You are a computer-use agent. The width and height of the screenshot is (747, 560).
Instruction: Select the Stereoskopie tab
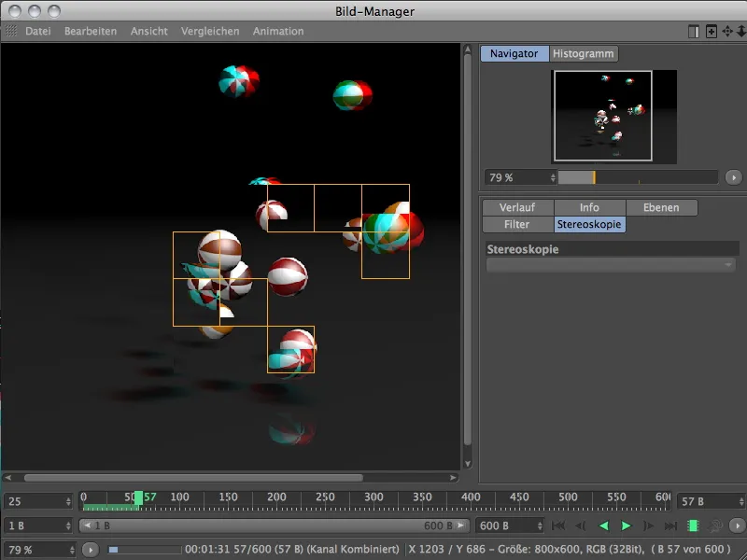tap(589, 224)
